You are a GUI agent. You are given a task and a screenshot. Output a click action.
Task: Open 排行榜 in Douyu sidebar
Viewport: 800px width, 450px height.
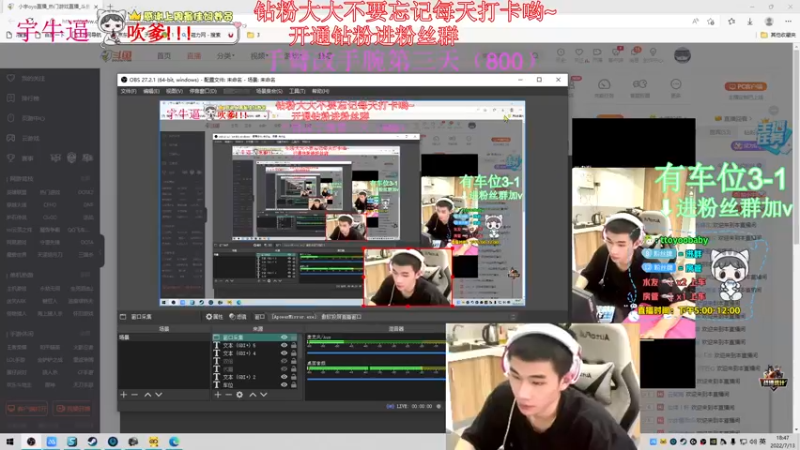pos(30,98)
